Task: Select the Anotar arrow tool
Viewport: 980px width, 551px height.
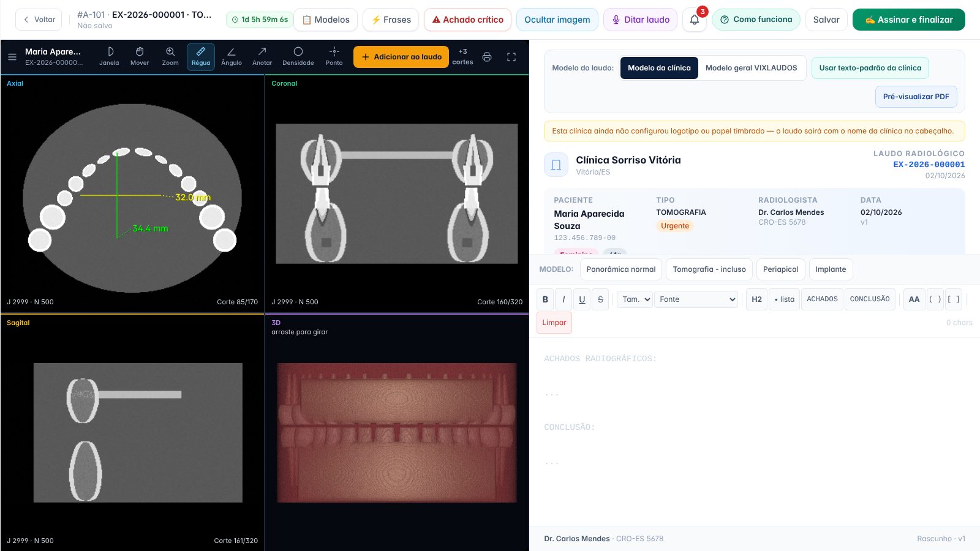Action: point(262,56)
